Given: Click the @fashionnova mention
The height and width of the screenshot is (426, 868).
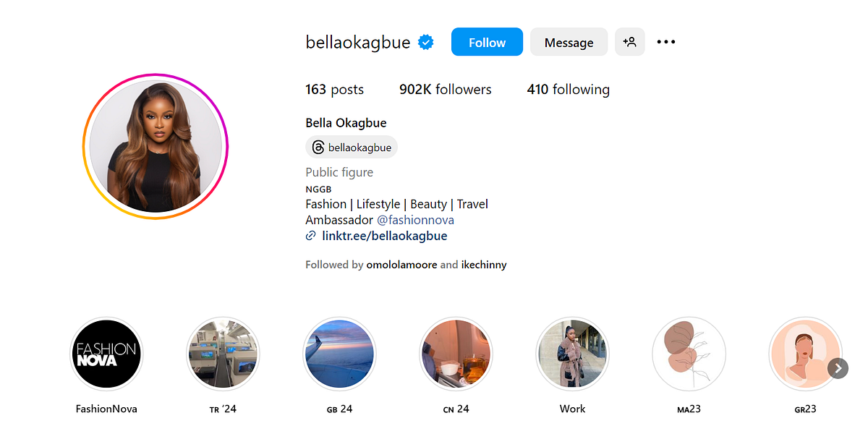Looking at the screenshot, I should (x=416, y=220).
